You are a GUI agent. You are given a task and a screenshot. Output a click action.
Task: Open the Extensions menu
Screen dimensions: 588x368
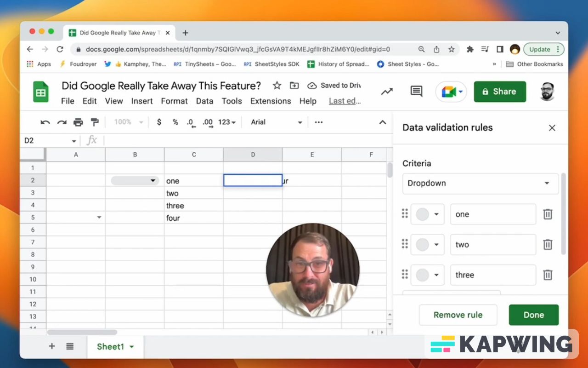pyautogui.click(x=271, y=101)
